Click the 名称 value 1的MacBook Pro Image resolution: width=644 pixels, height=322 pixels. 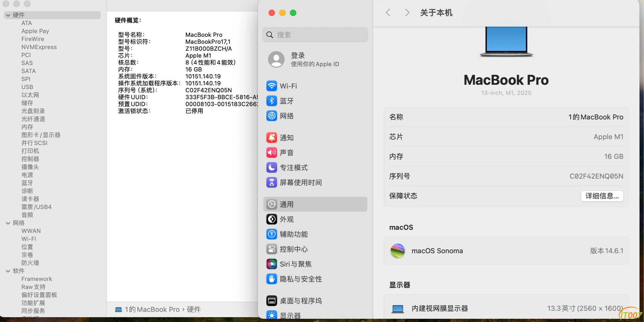pos(596,117)
